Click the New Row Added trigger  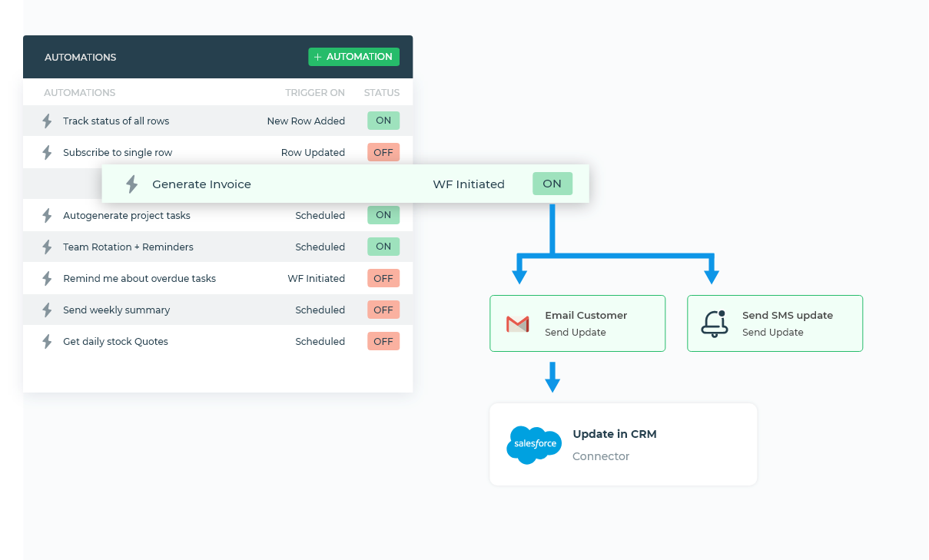tap(306, 121)
